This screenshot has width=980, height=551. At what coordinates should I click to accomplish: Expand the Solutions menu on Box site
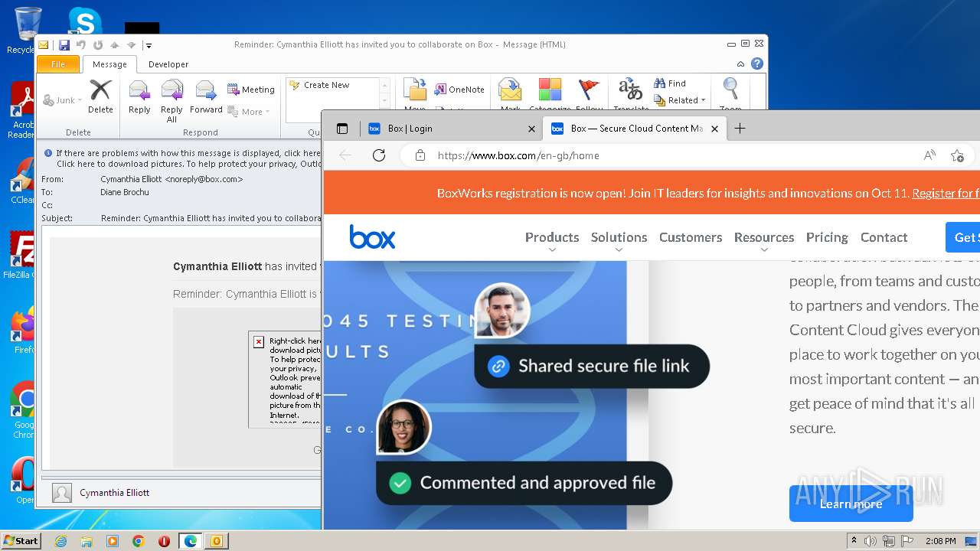click(619, 237)
